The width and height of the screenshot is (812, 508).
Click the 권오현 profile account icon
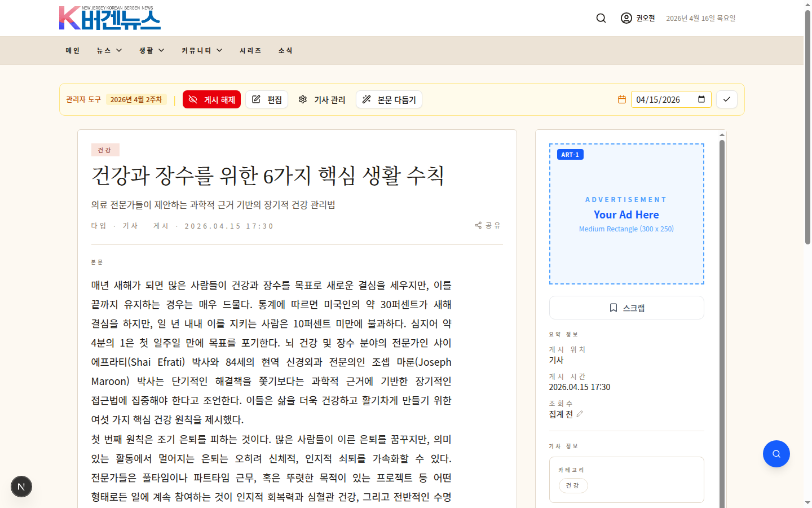pos(626,17)
